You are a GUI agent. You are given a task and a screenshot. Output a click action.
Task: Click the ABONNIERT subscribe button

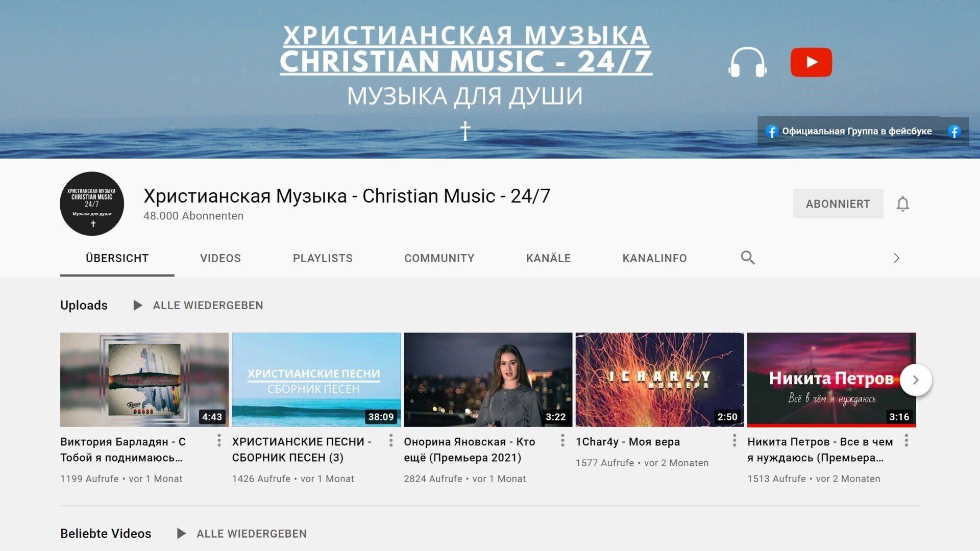click(838, 204)
